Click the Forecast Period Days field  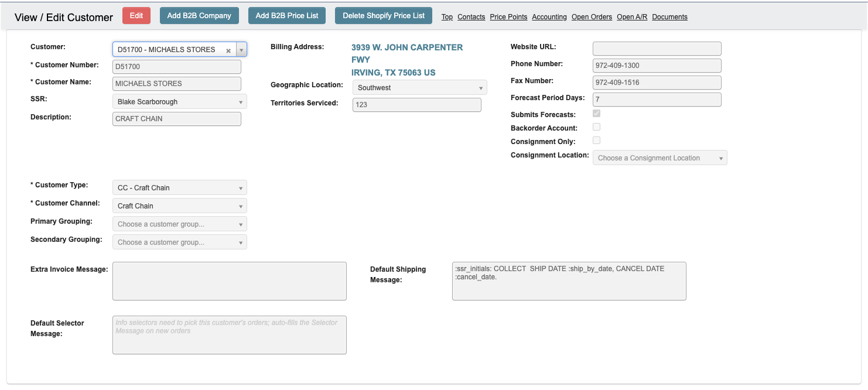pyautogui.click(x=657, y=100)
